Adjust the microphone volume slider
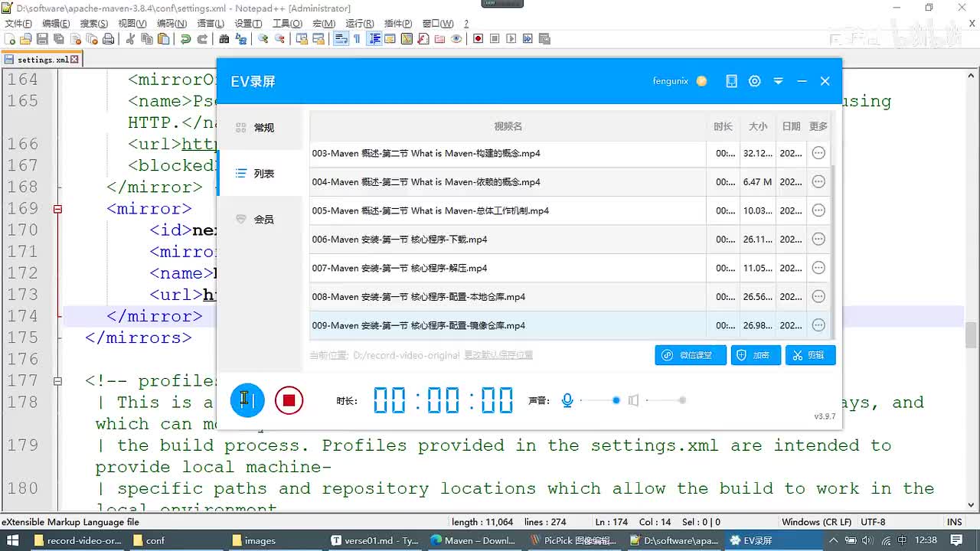 pos(600,400)
